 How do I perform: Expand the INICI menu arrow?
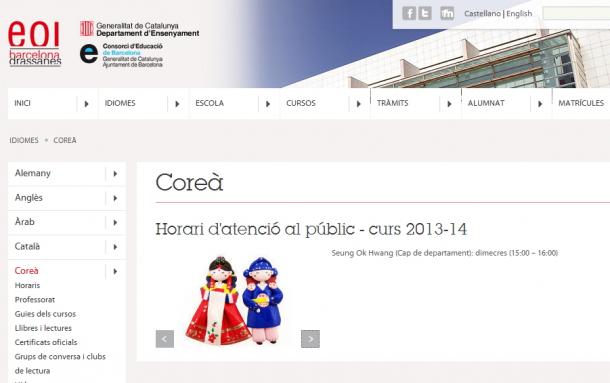87,104
